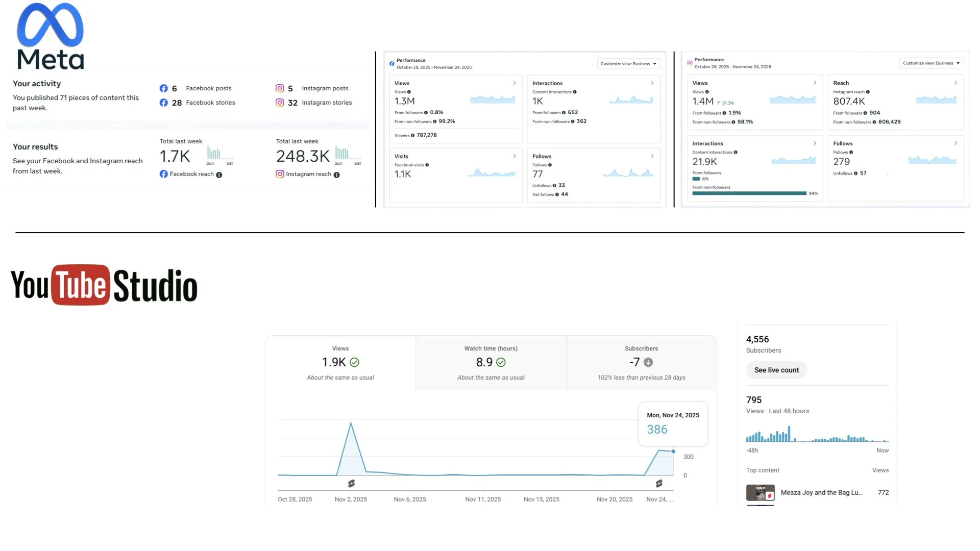Click the See live count button
Image resolution: width=980 pixels, height=551 pixels.
coord(776,370)
